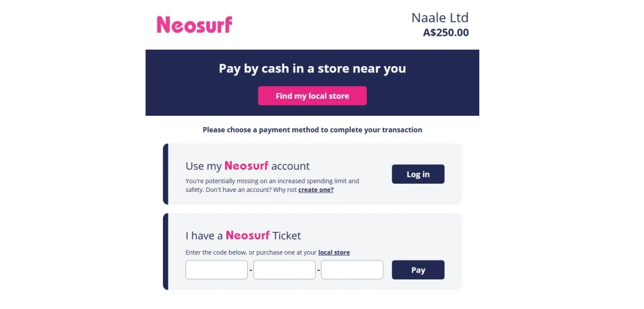Click the A$250.00 amount
Image resolution: width=644 pixels, height=309 pixels.
[446, 33]
